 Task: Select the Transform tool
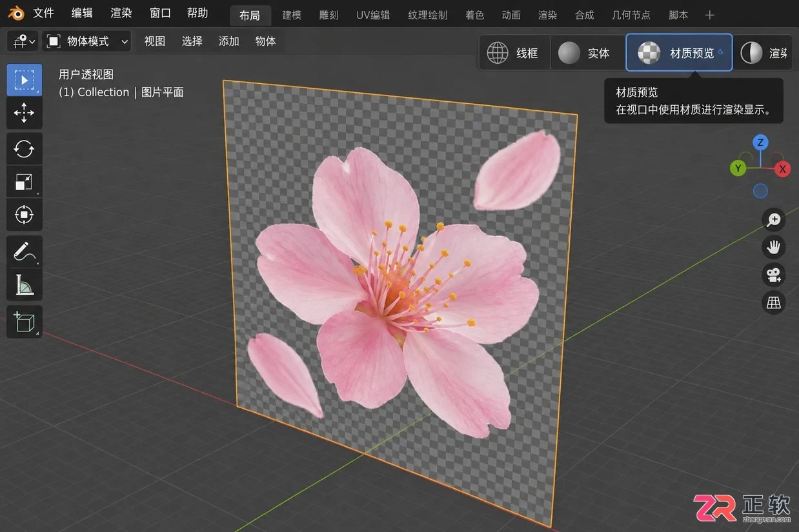[x=25, y=214]
